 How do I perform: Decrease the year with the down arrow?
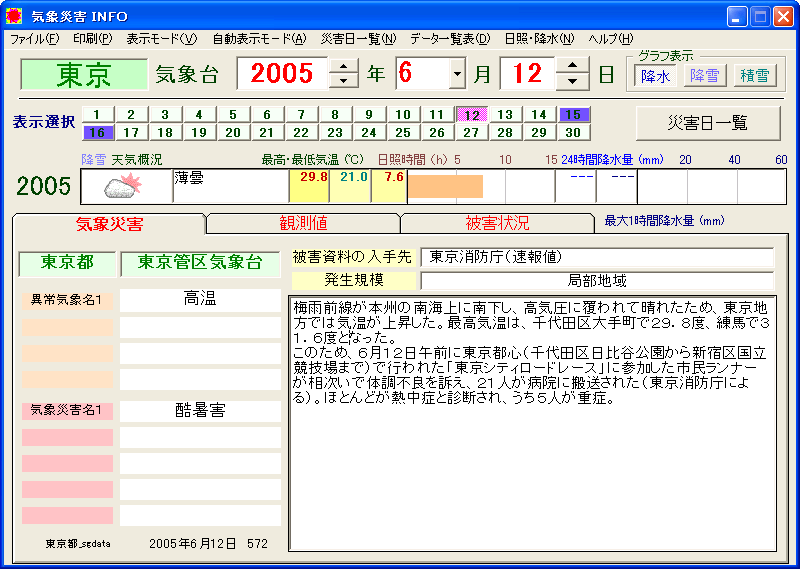pyautogui.click(x=343, y=81)
